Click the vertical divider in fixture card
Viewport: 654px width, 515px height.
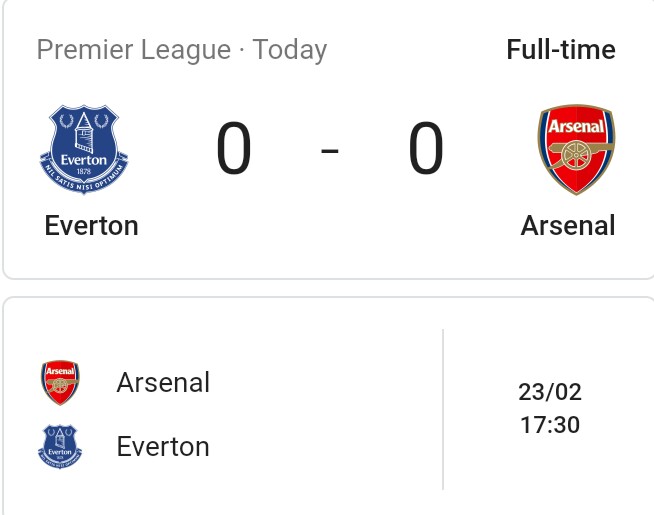(443, 410)
